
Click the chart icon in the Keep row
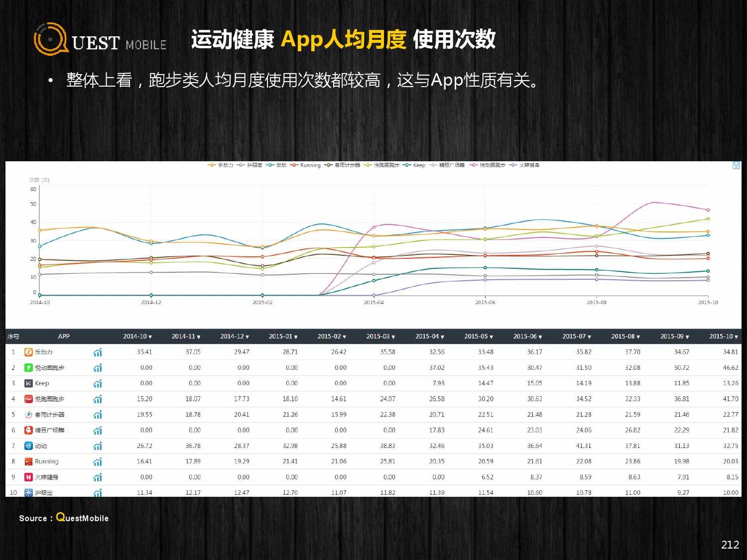[x=98, y=383]
